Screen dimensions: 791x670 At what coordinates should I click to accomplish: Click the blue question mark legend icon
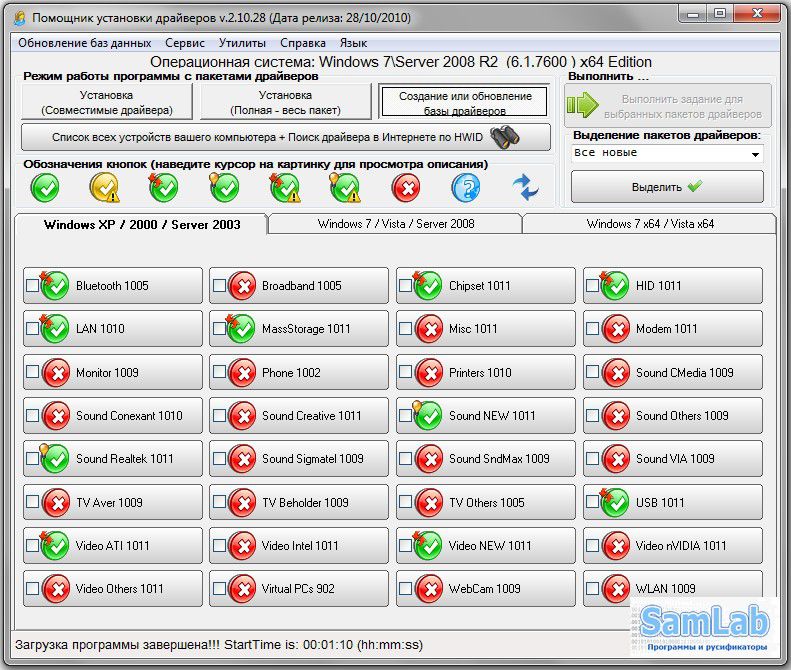tap(466, 187)
